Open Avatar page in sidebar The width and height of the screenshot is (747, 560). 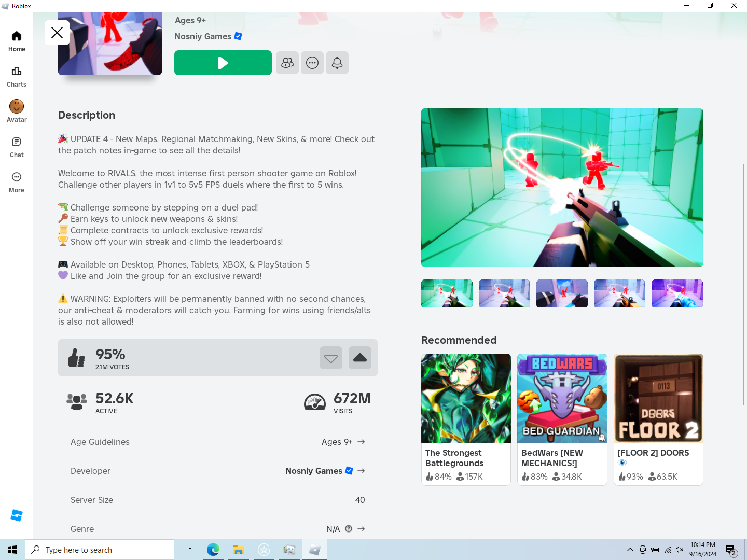click(x=17, y=111)
